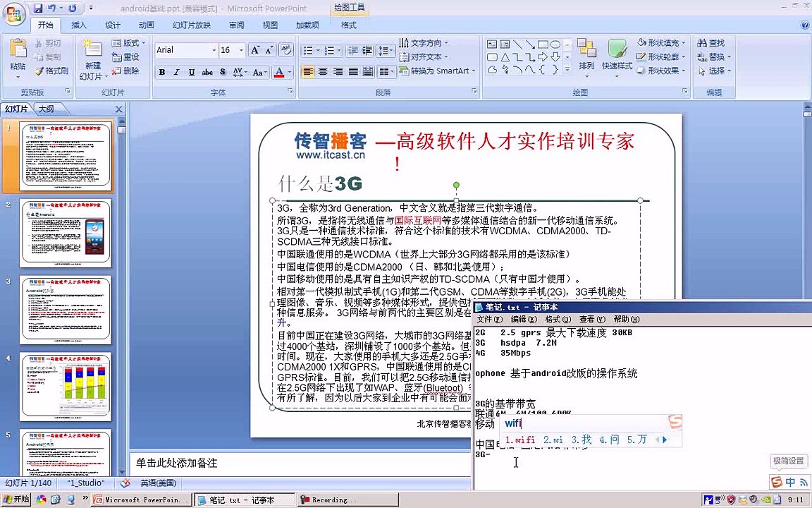This screenshot has height=508, width=812.
Task: Select the right block arrow shape
Action: 543,56
